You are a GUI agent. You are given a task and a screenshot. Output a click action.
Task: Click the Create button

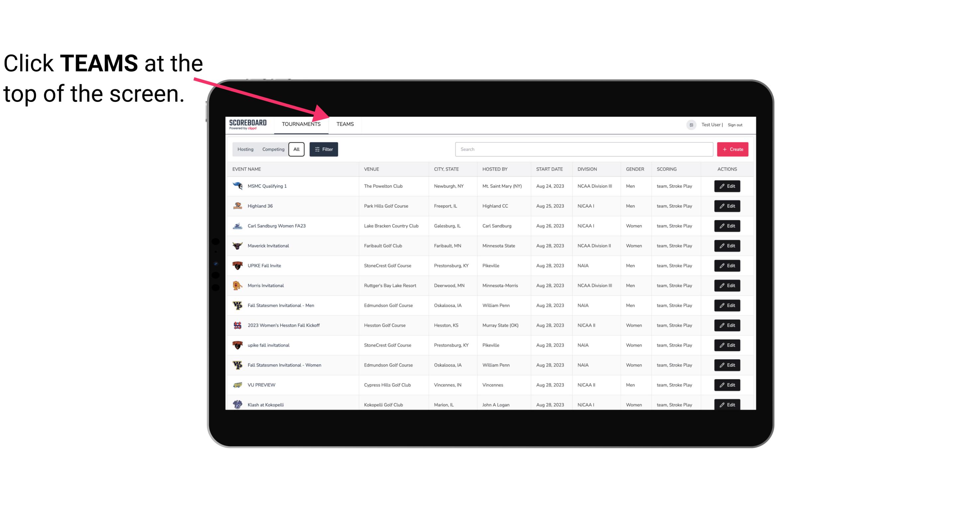tap(732, 149)
